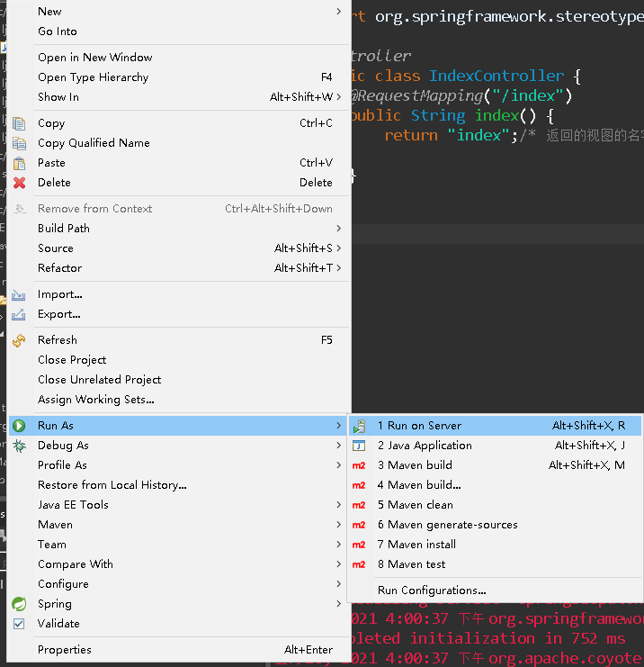644x667 pixels.
Task: Click the m2 icon beside Maven build
Action: point(359,465)
